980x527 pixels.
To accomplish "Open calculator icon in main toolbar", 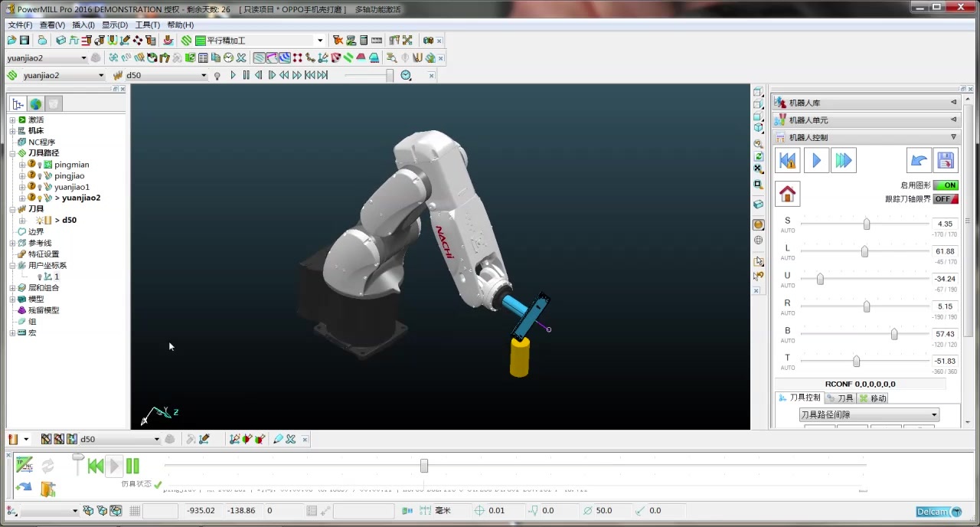I will 364,41.
